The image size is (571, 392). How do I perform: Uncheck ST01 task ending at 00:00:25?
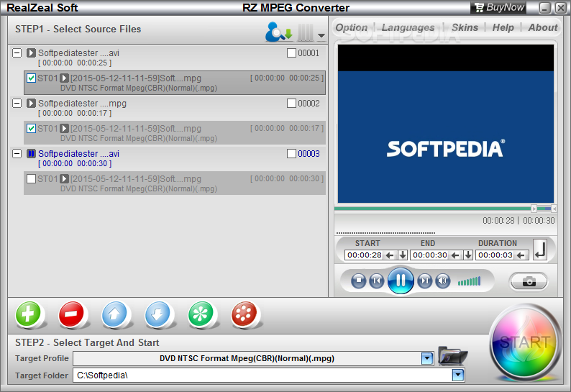click(x=32, y=78)
